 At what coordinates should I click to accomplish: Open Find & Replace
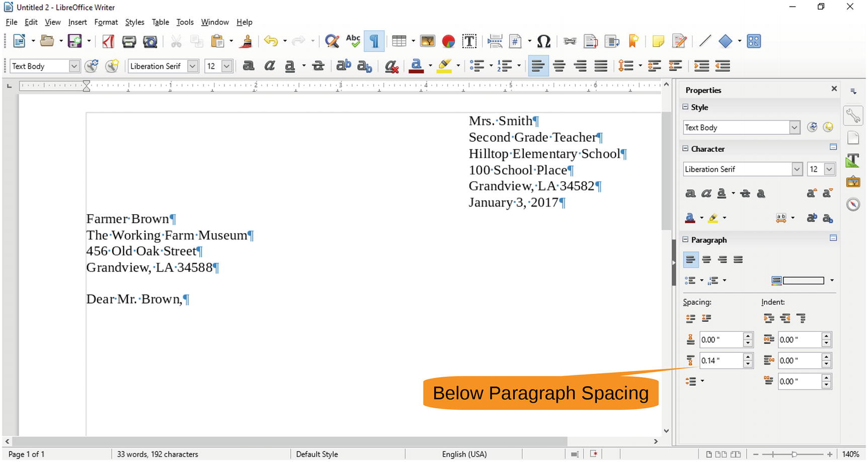click(332, 41)
